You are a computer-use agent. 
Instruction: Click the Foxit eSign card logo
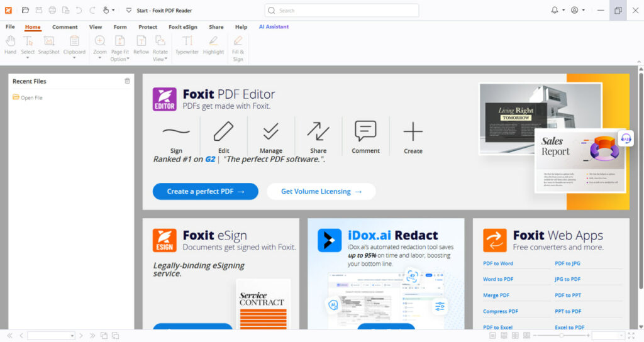(x=164, y=240)
